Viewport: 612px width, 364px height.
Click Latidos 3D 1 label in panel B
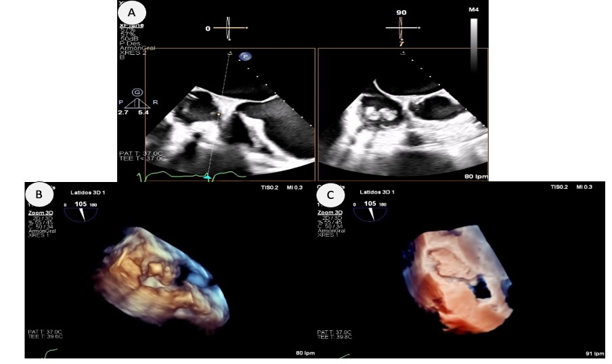pos(88,192)
